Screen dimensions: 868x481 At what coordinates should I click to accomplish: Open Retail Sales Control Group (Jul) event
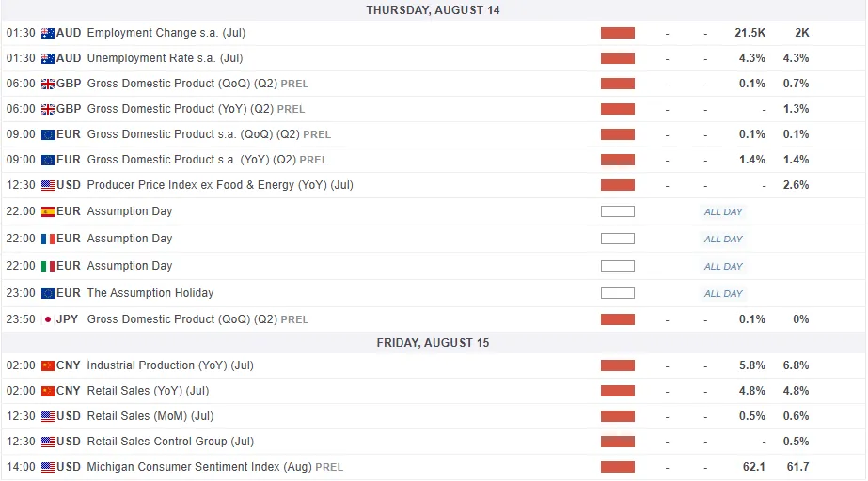(170, 442)
